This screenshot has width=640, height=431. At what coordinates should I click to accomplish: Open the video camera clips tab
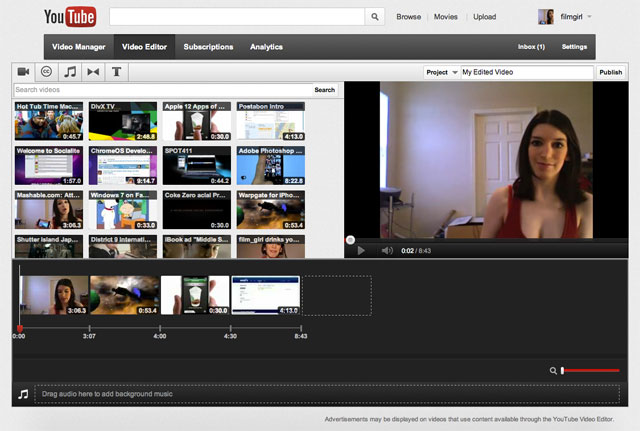[23, 72]
